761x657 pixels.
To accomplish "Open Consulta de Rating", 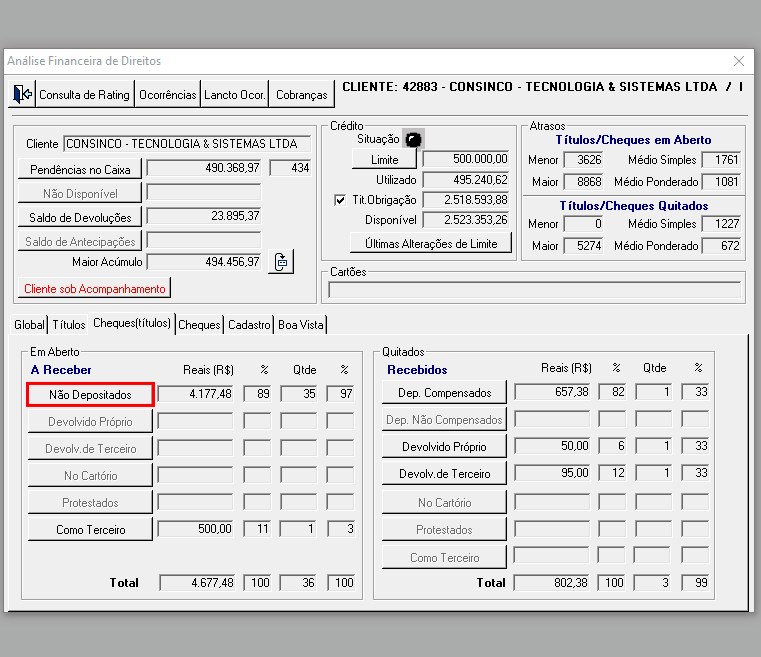I will 84,95.
